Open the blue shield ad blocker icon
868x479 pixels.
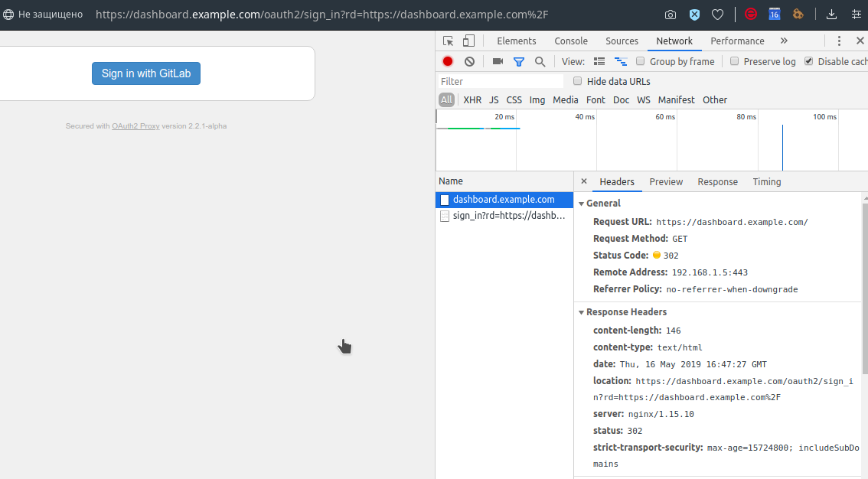[694, 15]
